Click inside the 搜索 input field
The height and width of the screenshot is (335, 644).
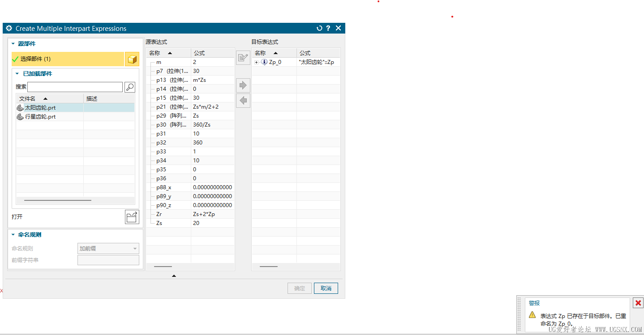(x=75, y=86)
